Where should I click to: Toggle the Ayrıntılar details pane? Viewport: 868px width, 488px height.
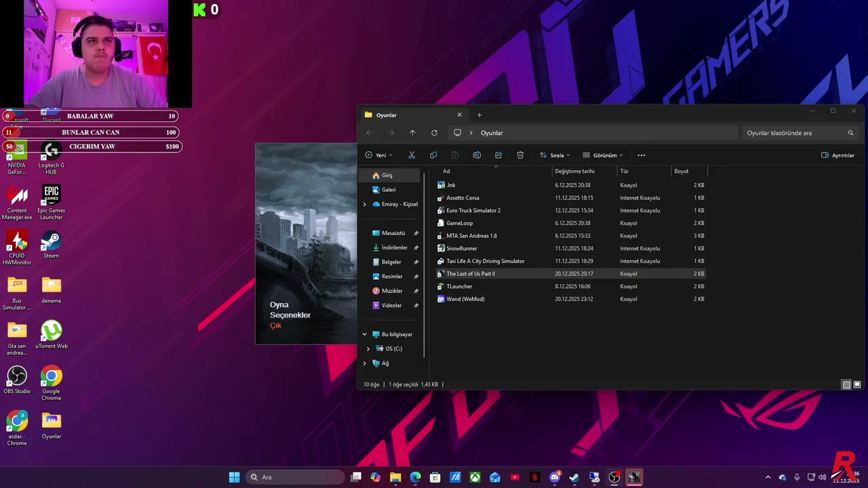(x=837, y=155)
